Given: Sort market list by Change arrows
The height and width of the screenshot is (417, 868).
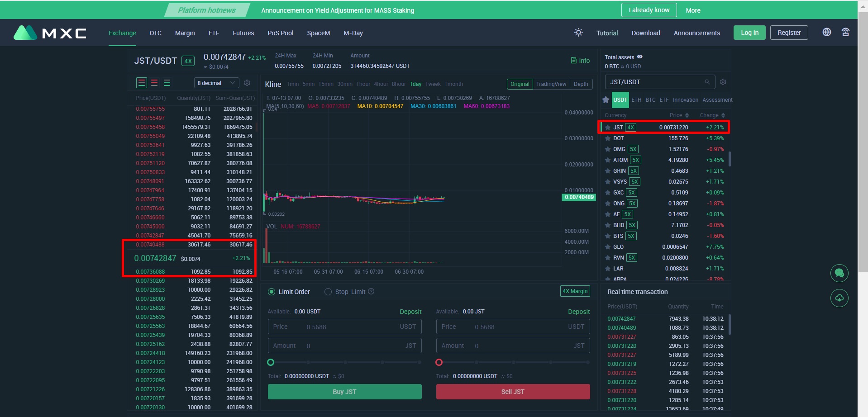Looking at the screenshot, I should coord(723,115).
